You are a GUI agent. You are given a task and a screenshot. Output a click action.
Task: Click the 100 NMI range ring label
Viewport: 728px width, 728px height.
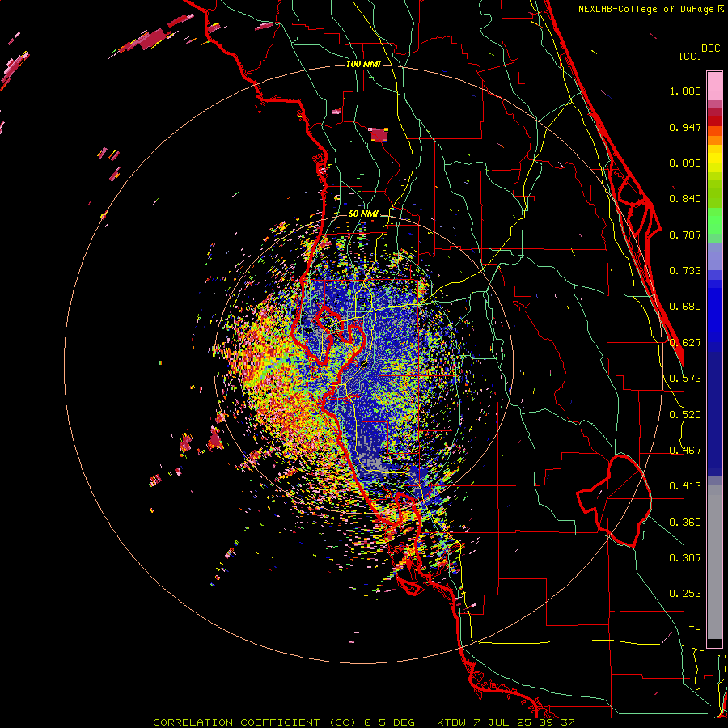[363, 64]
